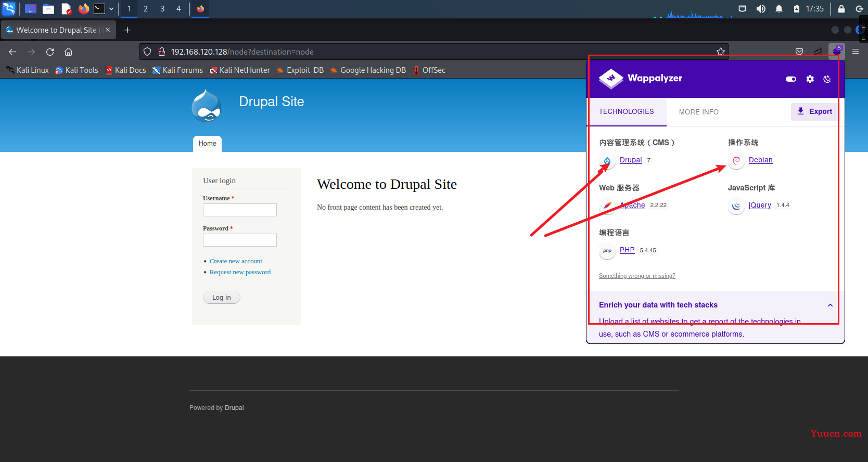
Task: Open the file manager from the taskbar
Action: click(48, 9)
